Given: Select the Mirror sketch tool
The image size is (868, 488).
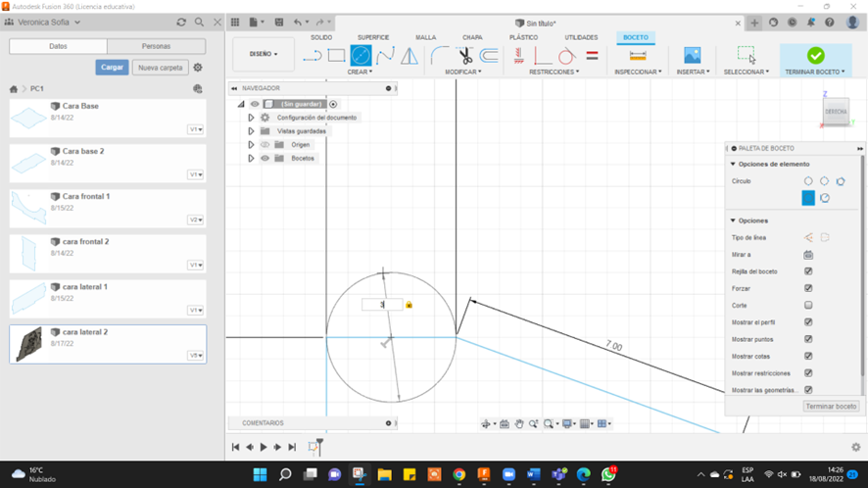Looking at the screenshot, I should click(410, 56).
